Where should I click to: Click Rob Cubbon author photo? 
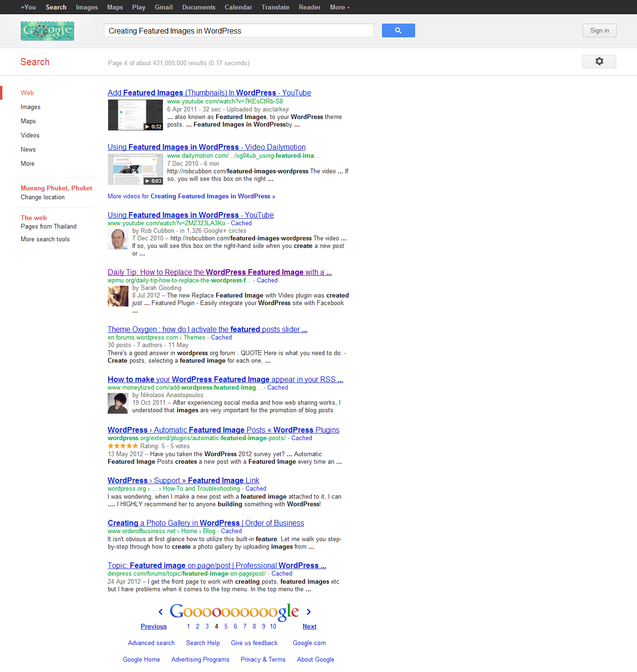(x=118, y=239)
